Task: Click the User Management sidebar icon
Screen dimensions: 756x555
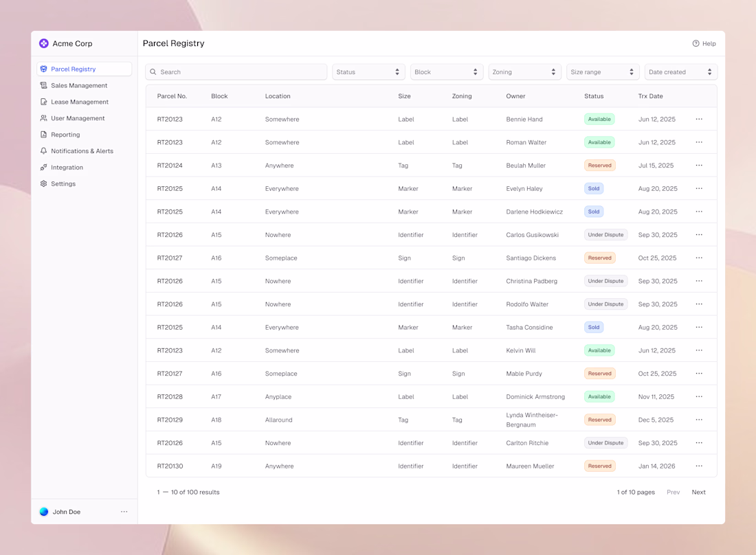Action: [44, 118]
